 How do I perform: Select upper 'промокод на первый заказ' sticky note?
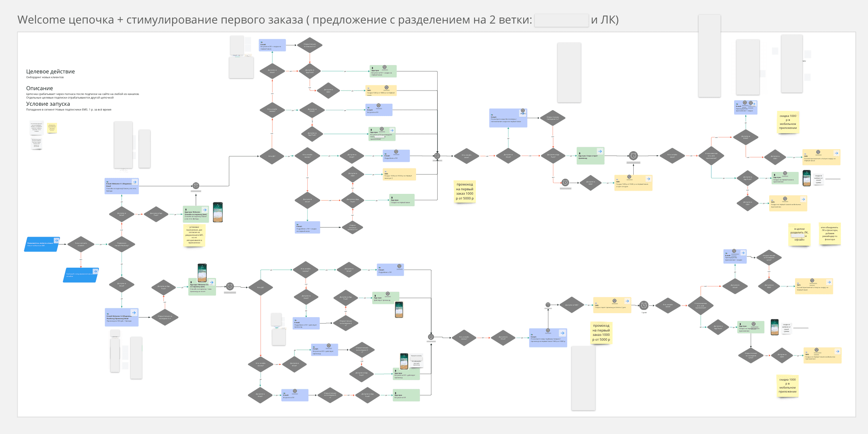tap(465, 191)
